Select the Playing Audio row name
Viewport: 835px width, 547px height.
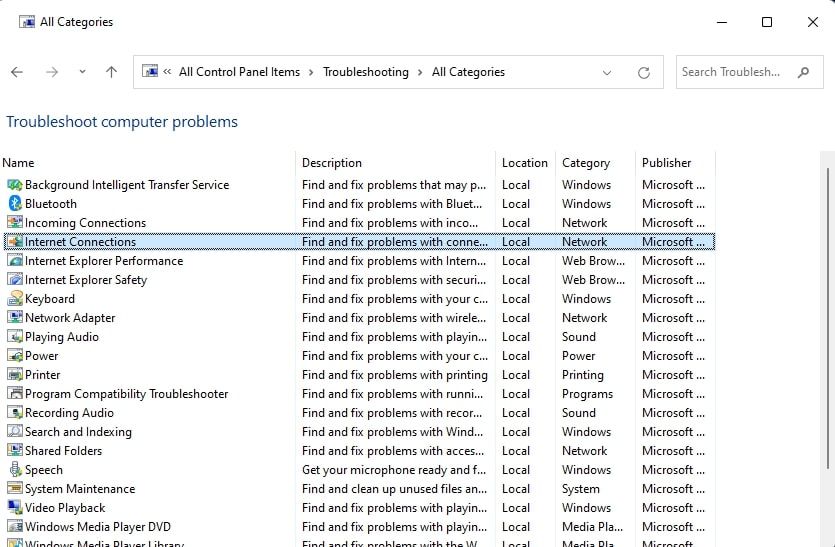62,337
